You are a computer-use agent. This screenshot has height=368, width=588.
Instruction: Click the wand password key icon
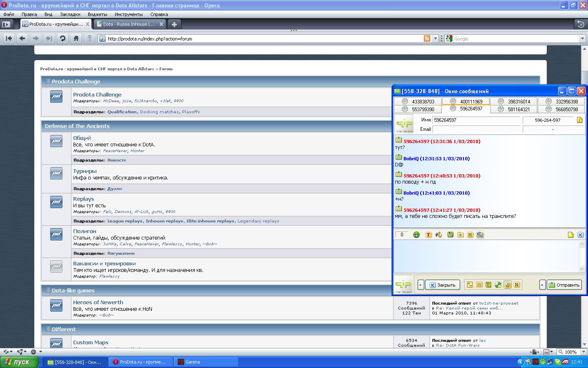pyautogui.click(x=89, y=38)
